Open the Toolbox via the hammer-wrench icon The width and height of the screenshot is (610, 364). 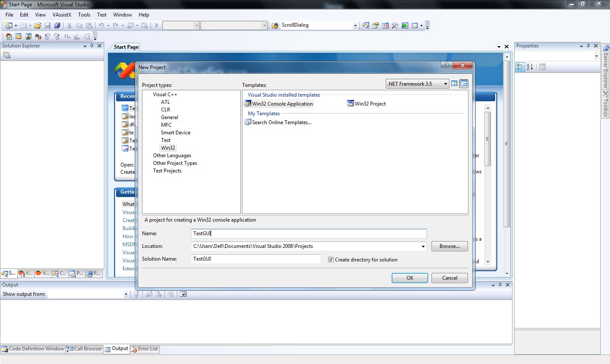click(x=395, y=25)
